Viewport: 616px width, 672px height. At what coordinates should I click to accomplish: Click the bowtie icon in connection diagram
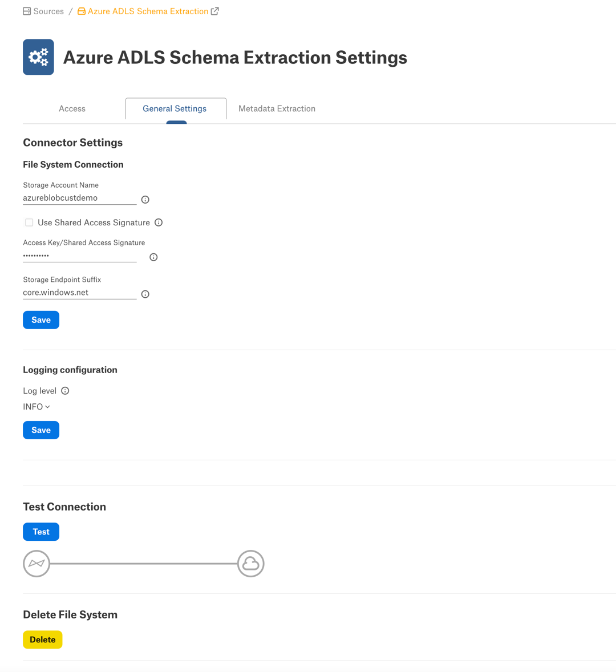point(37,564)
